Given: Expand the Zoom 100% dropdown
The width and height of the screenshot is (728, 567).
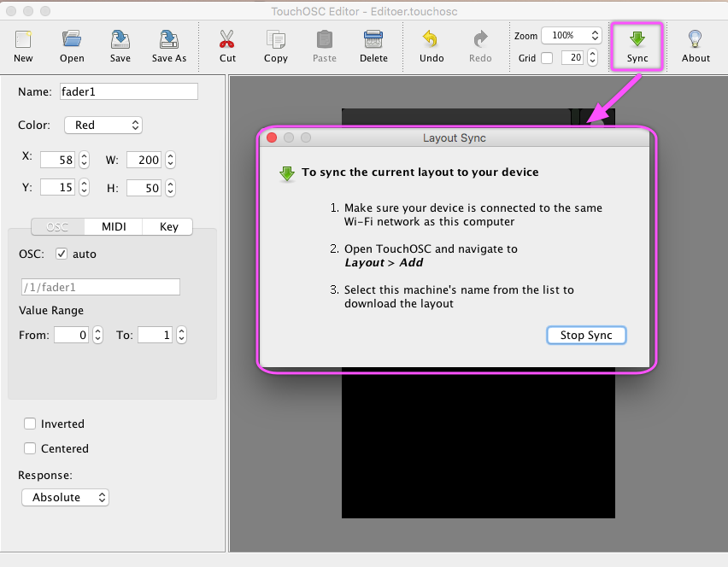Looking at the screenshot, I should click(570, 36).
